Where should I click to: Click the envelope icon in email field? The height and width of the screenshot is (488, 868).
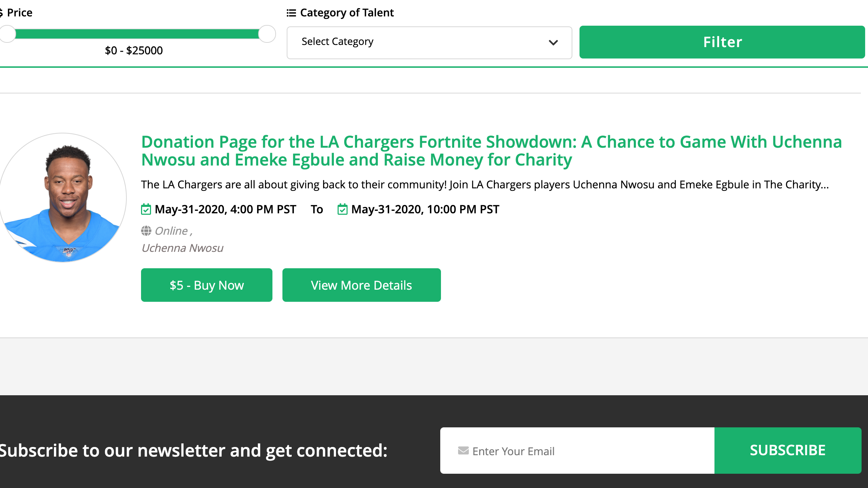click(463, 451)
